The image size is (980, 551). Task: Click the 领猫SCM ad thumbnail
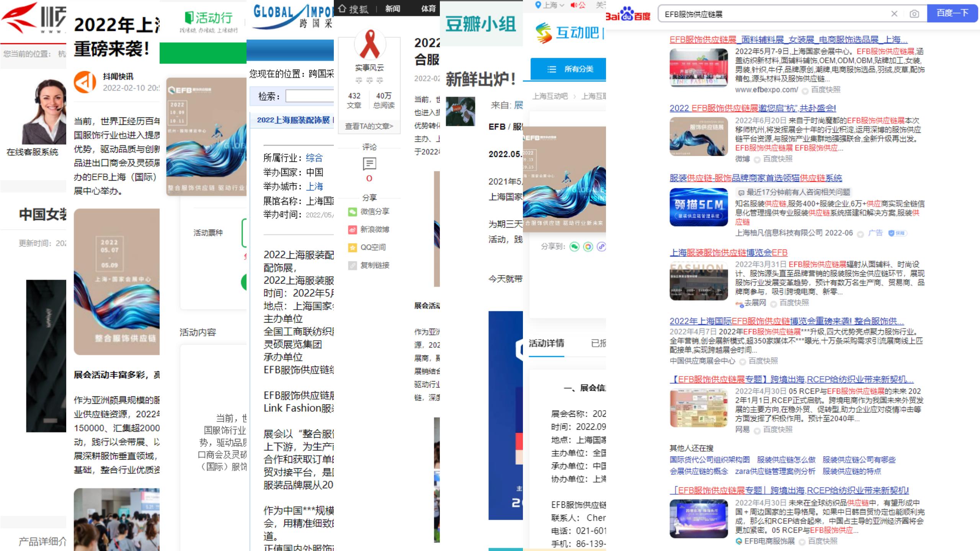[699, 207]
